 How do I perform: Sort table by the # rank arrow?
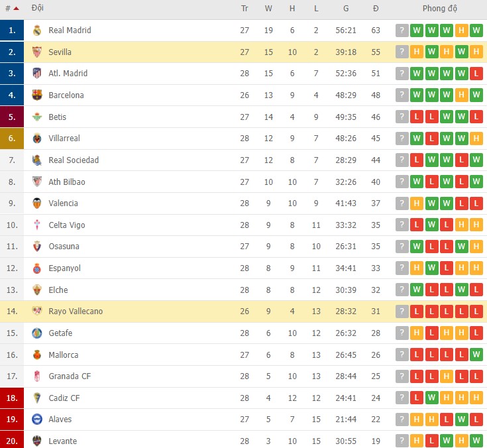[16, 9]
